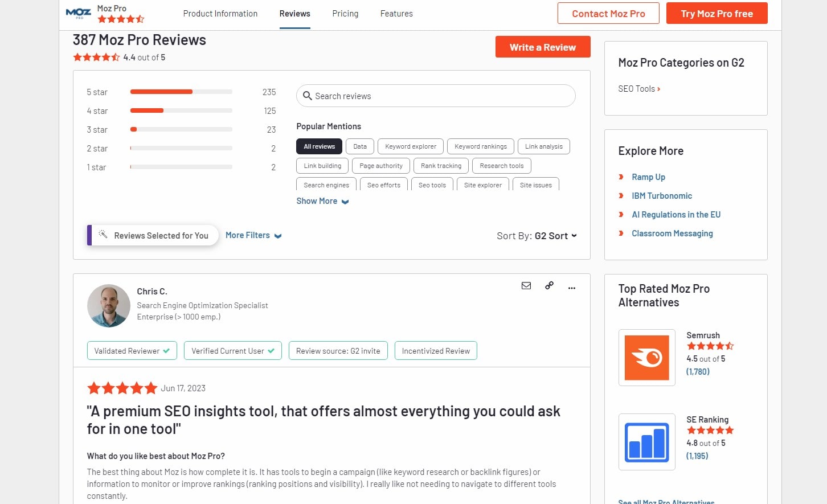Filter reviews by 3 star bar

181,129
